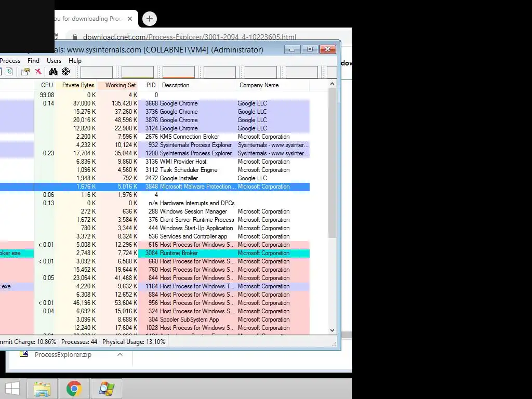
Task: Sort by Private Bytes column header
Action: pyautogui.click(x=78, y=85)
